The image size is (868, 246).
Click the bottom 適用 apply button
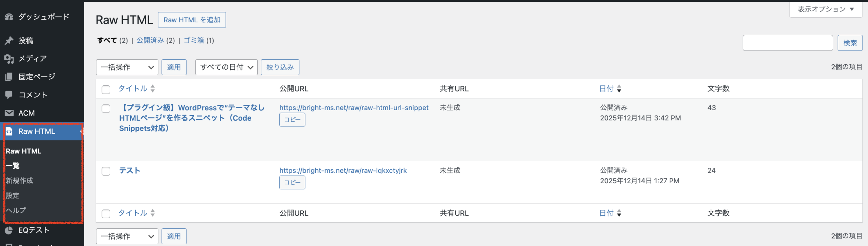point(174,236)
